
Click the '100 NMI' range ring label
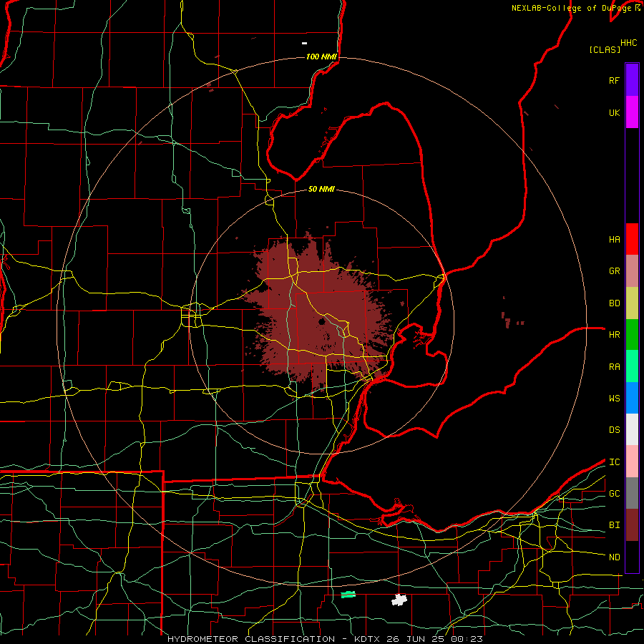321,57
